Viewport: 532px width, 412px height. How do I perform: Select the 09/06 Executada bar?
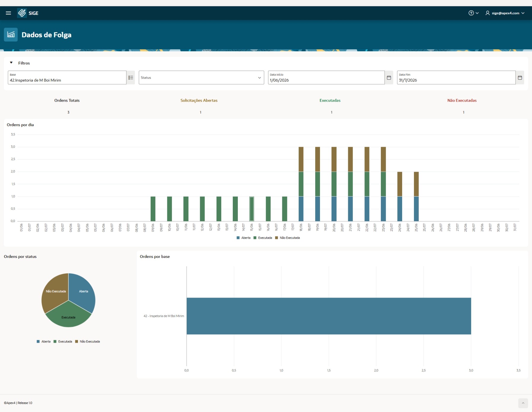point(153,209)
